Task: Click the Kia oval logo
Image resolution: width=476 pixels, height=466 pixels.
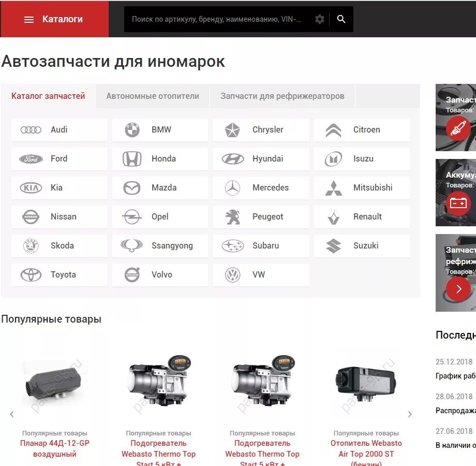Action: [x=31, y=188]
